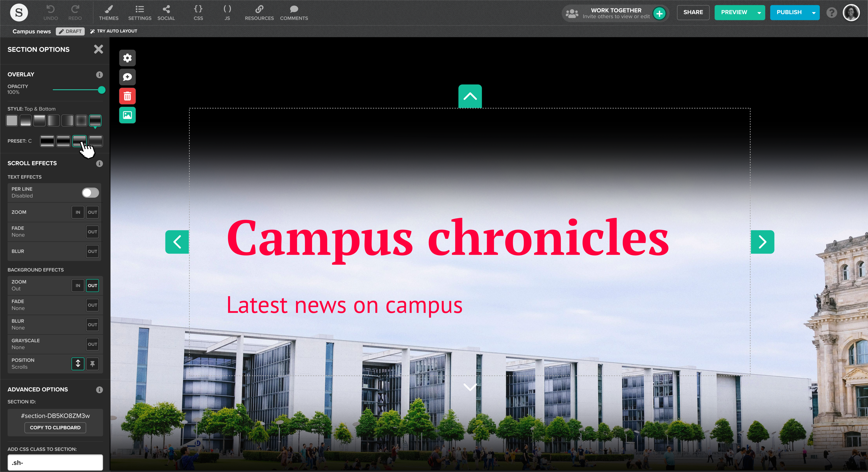This screenshot has height=472, width=868.
Task: Click Copy to Clipboard button
Action: (55, 428)
